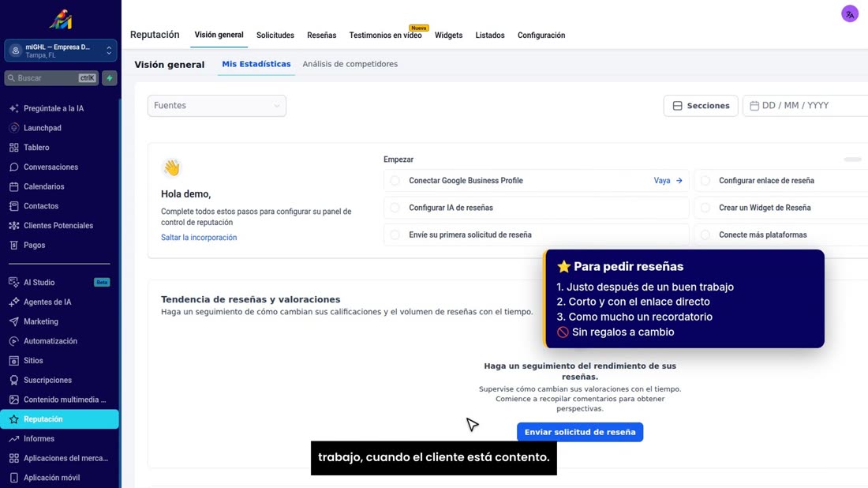Viewport: 868px width, 488px height.
Task: Check the Conecte más plataformas circle
Action: click(705, 235)
